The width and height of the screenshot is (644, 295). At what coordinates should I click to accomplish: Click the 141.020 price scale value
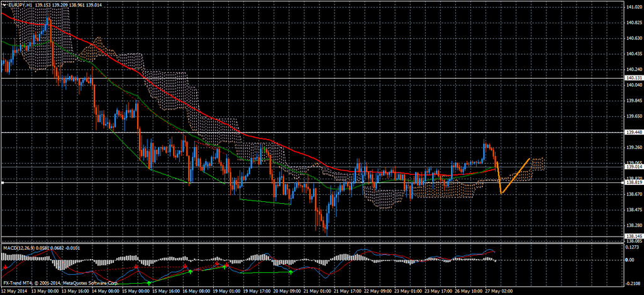[634, 8]
